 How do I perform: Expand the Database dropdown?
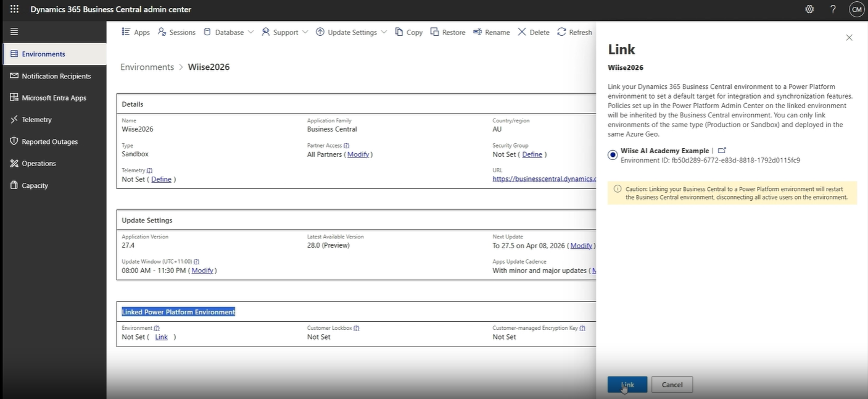click(x=228, y=32)
